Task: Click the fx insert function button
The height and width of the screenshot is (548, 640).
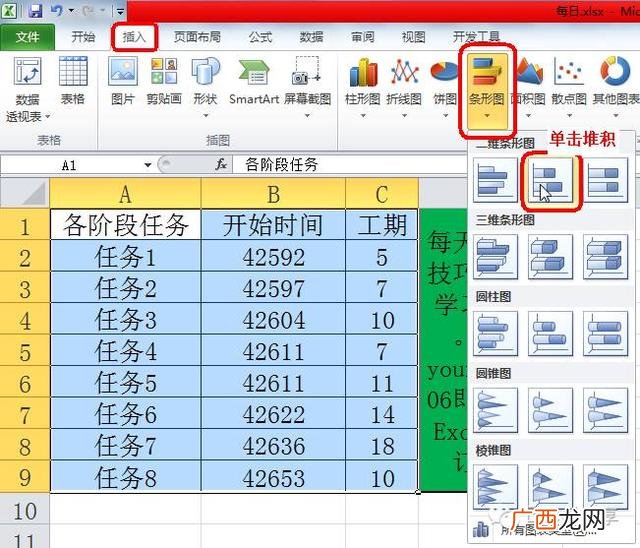Action: [x=221, y=165]
